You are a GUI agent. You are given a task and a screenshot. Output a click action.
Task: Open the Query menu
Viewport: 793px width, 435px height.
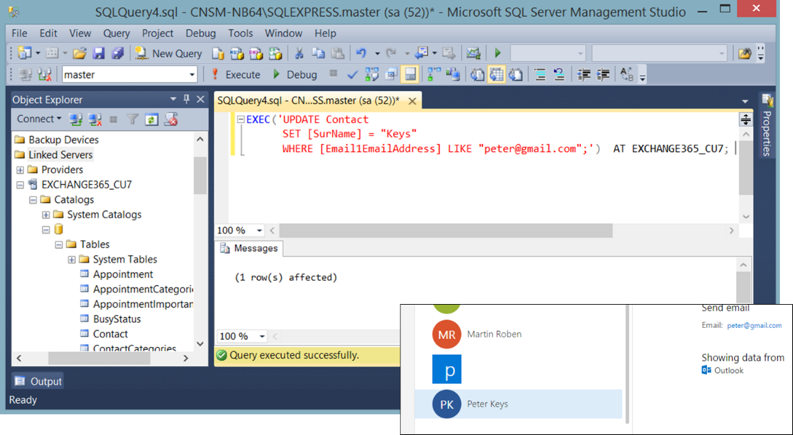(116, 33)
